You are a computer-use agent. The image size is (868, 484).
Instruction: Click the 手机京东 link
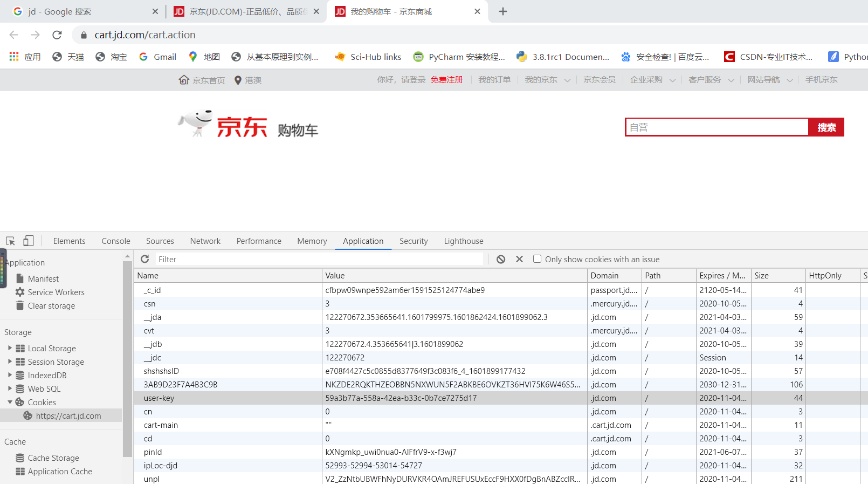coord(822,80)
